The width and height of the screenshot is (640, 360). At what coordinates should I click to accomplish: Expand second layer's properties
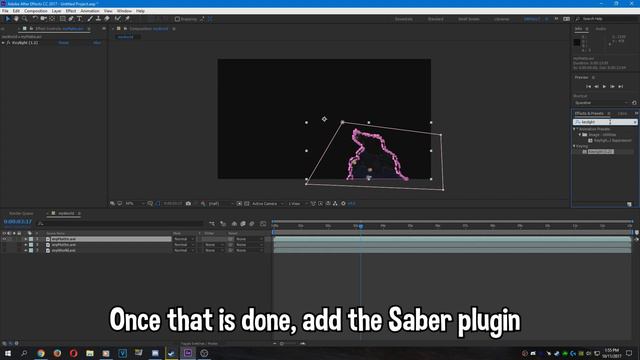point(26,244)
